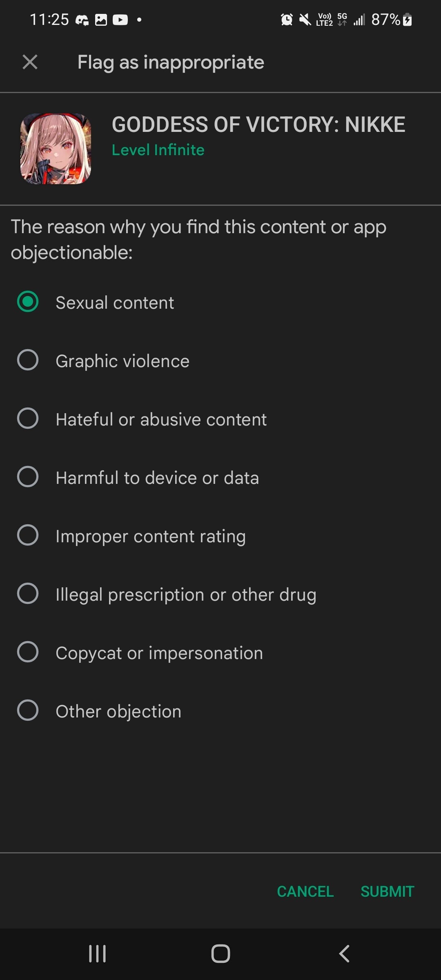
Task: Tap the Discord notification icon
Action: point(82,20)
